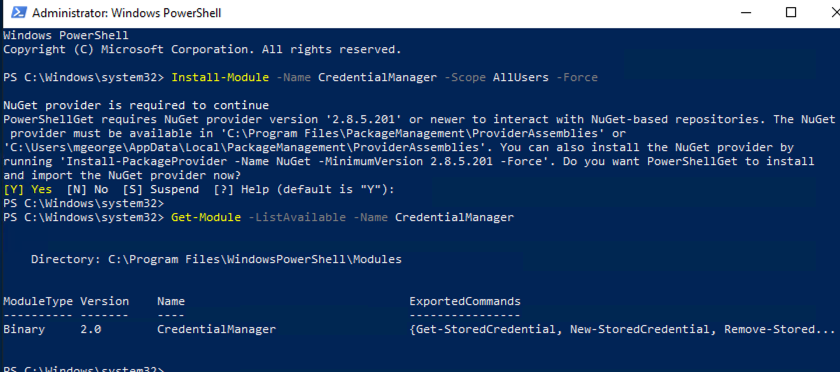Minimize the PowerShell window
Screen dimensions: 840x372
click(741, 12)
